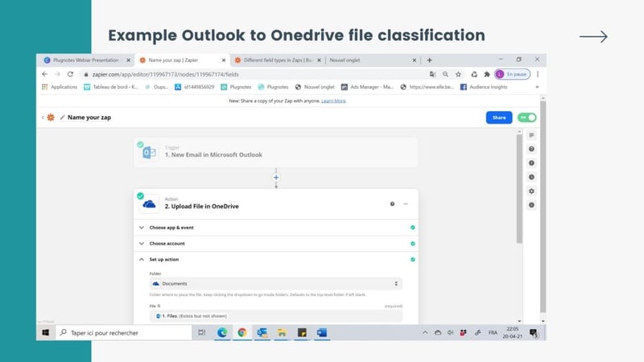Click the Microsoft Outlook trigger icon

(x=150, y=153)
